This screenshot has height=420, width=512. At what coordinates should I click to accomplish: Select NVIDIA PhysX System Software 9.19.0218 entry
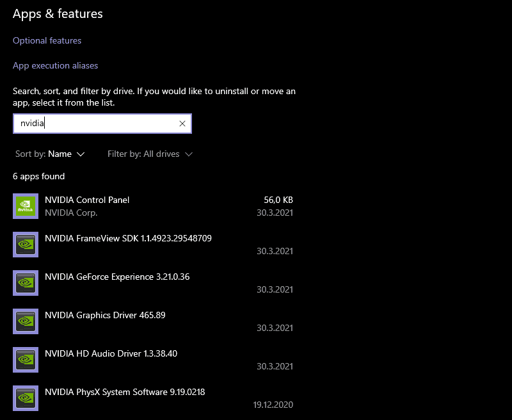(x=125, y=392)
